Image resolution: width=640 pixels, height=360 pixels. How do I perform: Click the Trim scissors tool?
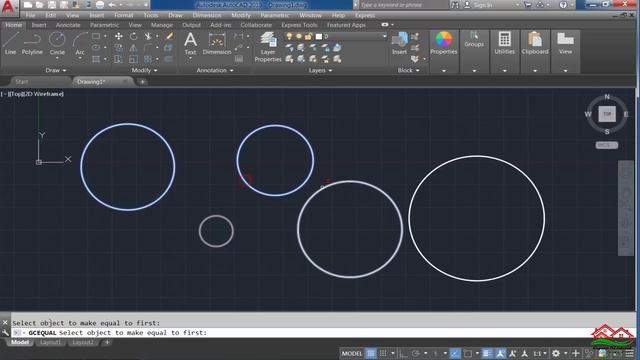point(148,36)
